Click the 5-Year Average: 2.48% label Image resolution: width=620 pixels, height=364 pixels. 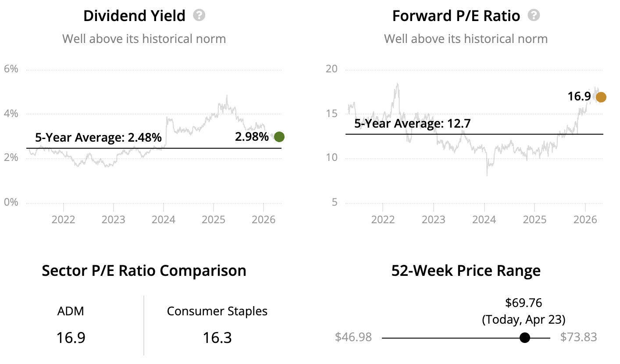point(98,138)
